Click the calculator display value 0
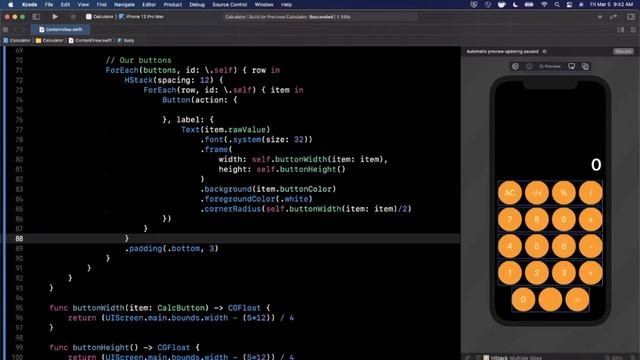This screenshot has width=640, height=360. [x=596, y=165]
